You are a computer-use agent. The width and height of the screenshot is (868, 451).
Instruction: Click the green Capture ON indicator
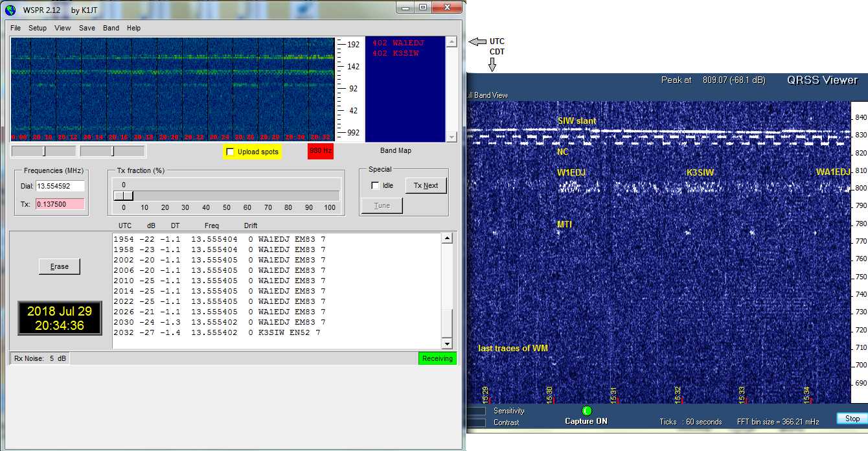[587, 410]
